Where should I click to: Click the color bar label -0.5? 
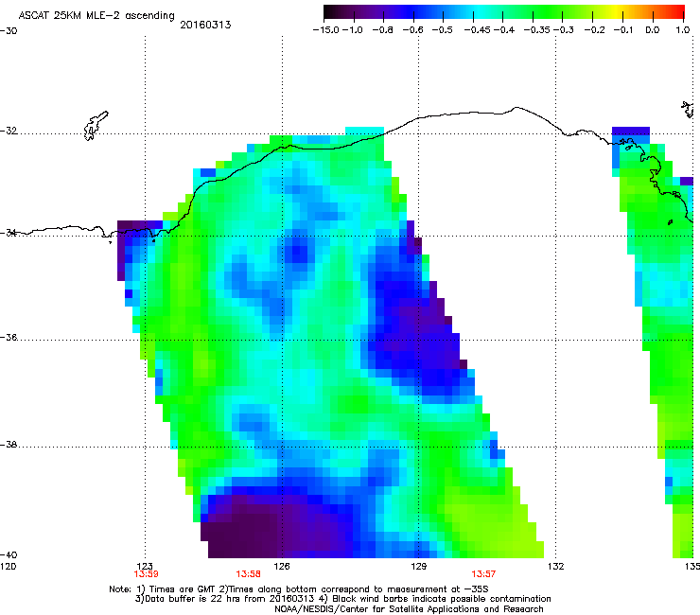tap(443, 30)
